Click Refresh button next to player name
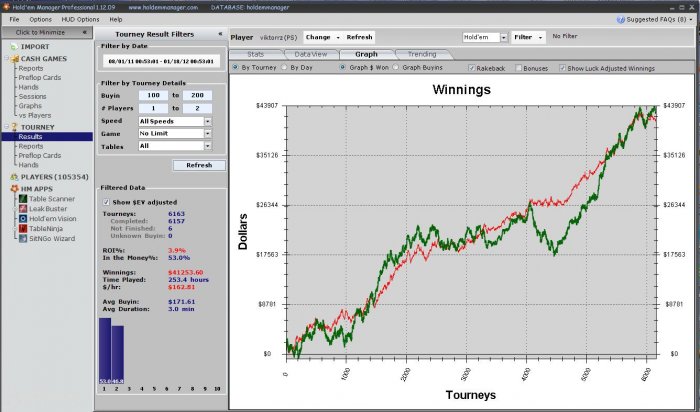This screenshot has width=700, height=412. [359, 37]
